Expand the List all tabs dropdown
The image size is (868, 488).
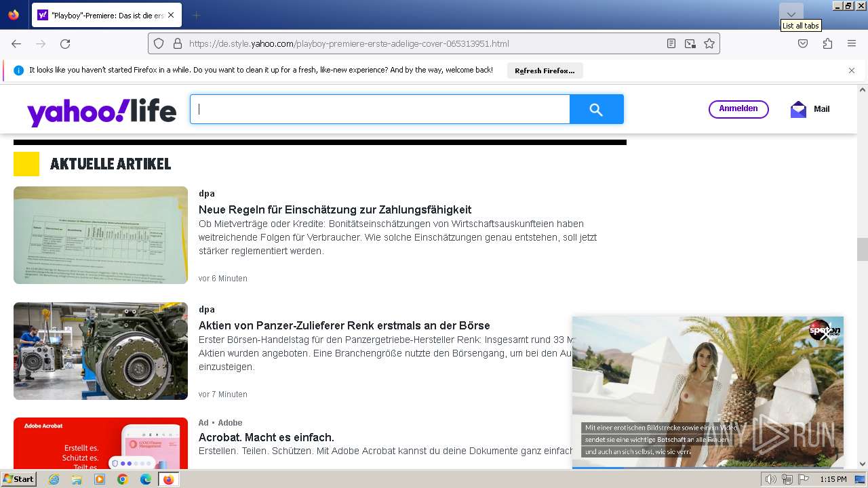pyautogui.click(x=791, y=14)
